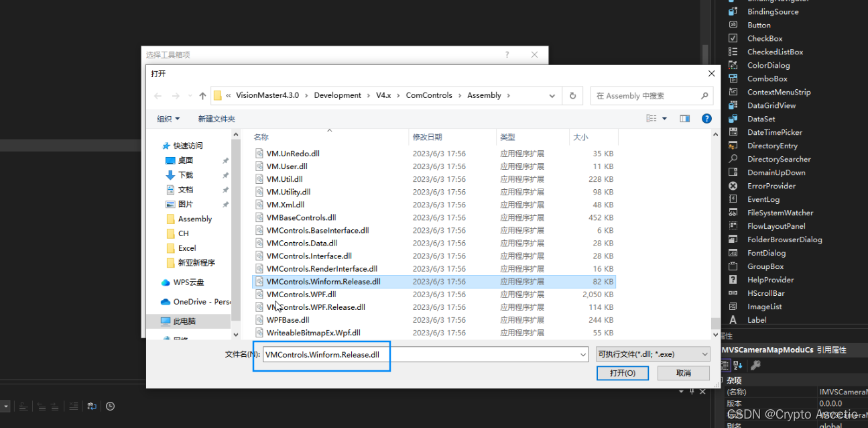
Task: Open the CH folder in sidebar
Action: click(177, 233)
